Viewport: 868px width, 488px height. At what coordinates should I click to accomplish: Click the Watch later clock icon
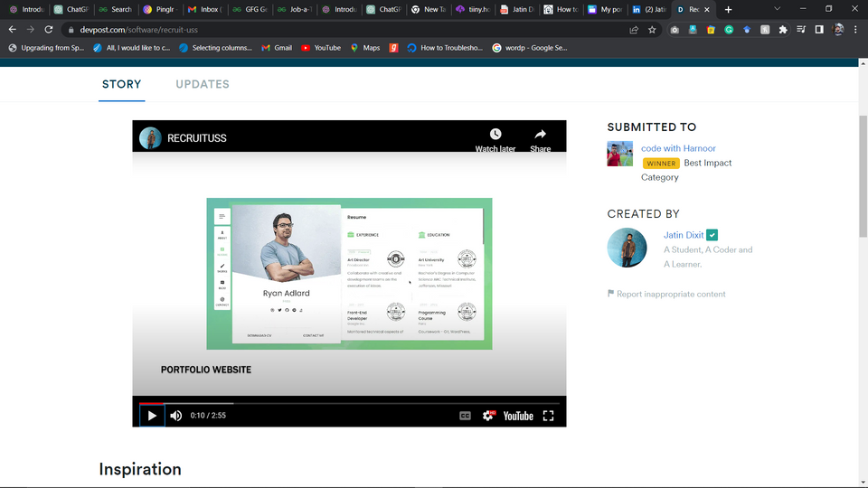pyautogui.click(x=495, y=135)
